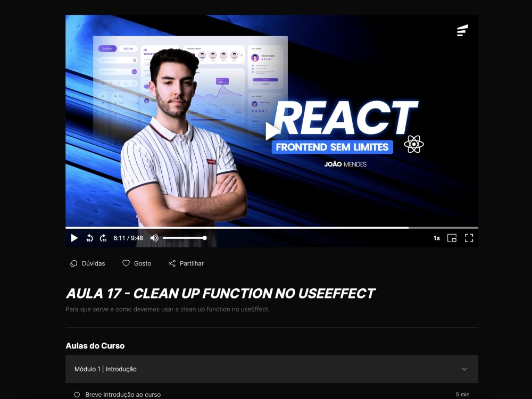The height and width of the screenshot is (399, 532).
Task: Open the playback speed selector showing 1x
Action: point(436,238)
